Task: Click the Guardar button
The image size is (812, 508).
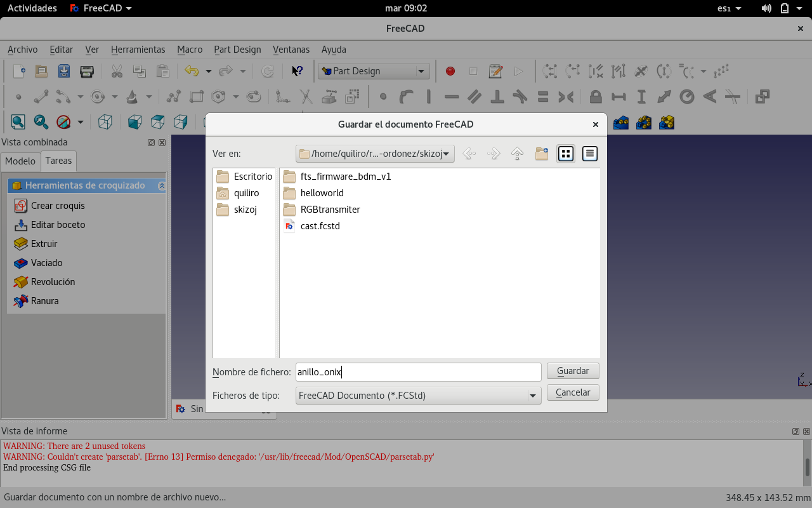Action: pos(573,371)
